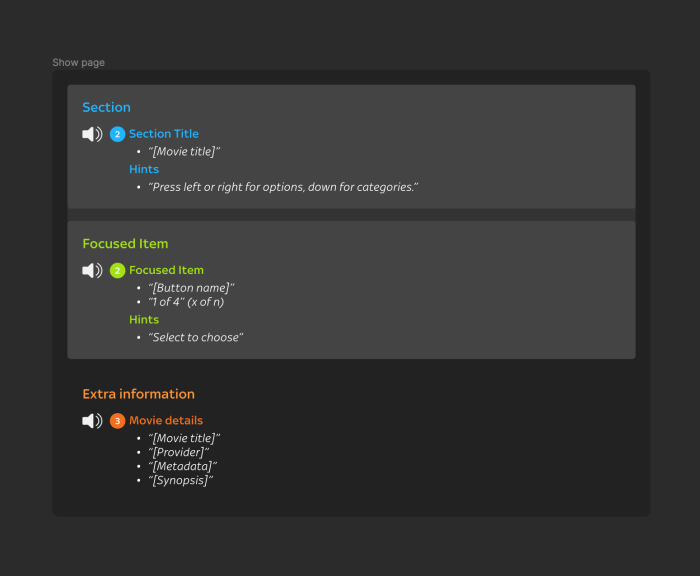Select the blue "Hints" label under Section Title
The width and height of the screenshot is (700, 576).
[x=143, y=170]
